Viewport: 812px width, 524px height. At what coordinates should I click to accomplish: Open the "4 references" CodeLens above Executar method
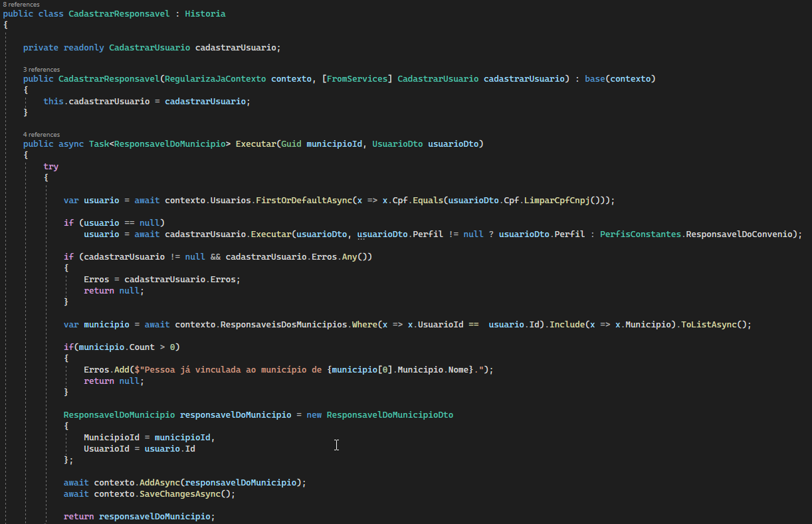pyautogui.click(x=41, y=134)
